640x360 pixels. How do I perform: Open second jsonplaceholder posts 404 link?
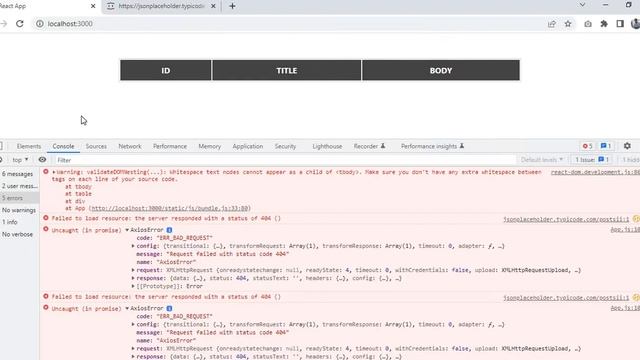click(x=566, y=298)
